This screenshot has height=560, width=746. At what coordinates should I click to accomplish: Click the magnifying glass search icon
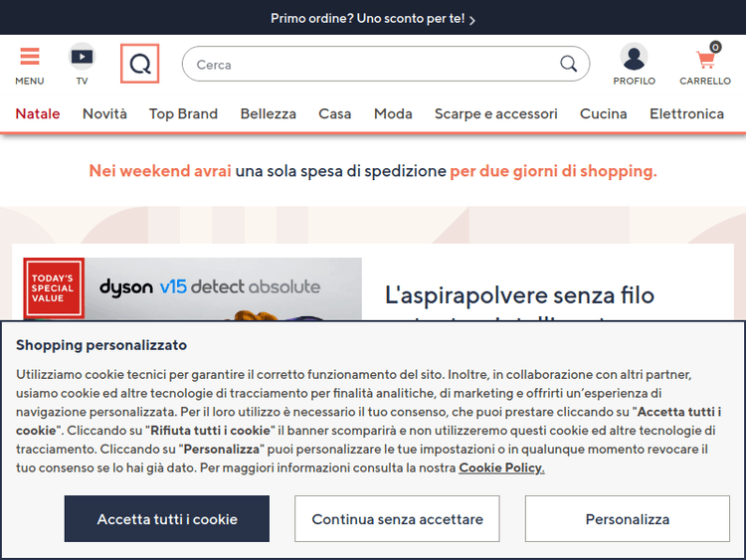pyautogui.click(x=568, y=65)
